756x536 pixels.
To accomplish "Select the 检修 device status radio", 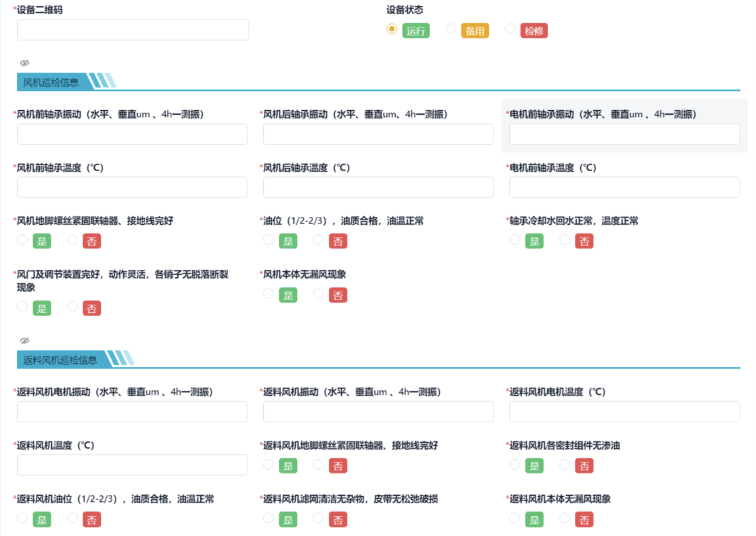I will point(510,29).
